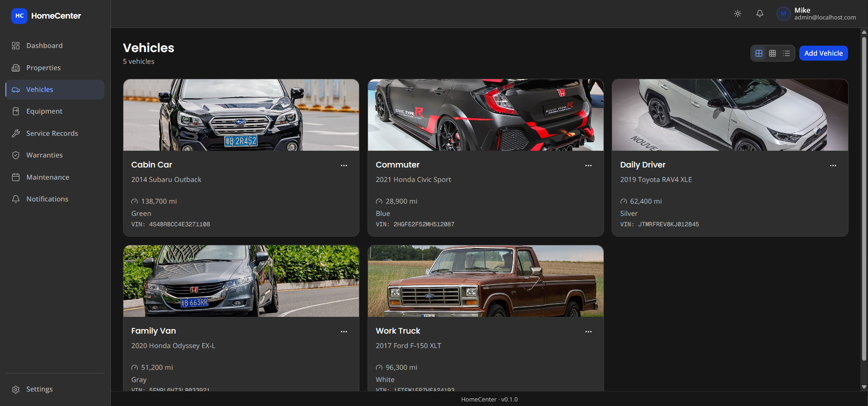The height and width of the screenshot is (406, 868).
Task: Click the Daily Driver RAV4 photo
Action: [x=730, y=115]
